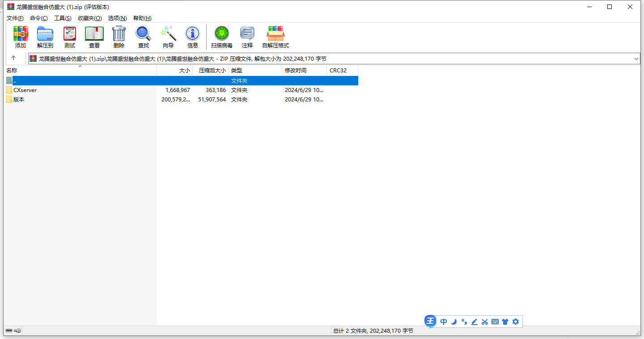The width and height of the screenshot is (644, 339).
Task: Expand the archive path dropdown arrow
Action: [x=636, y=59]
